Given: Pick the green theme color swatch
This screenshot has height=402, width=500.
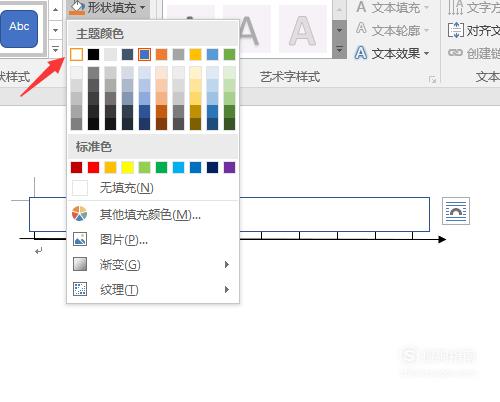Looking at the screenshot, I should tap(229, 54).
